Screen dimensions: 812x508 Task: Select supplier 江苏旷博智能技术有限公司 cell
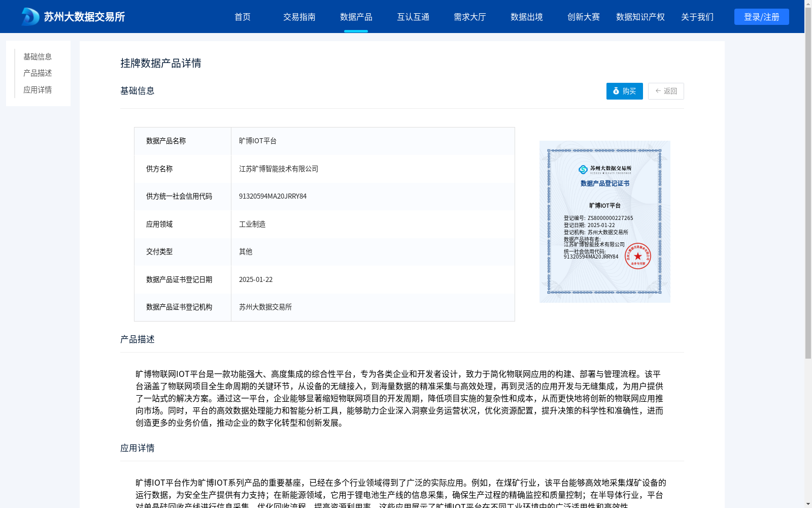click(373, 169)
